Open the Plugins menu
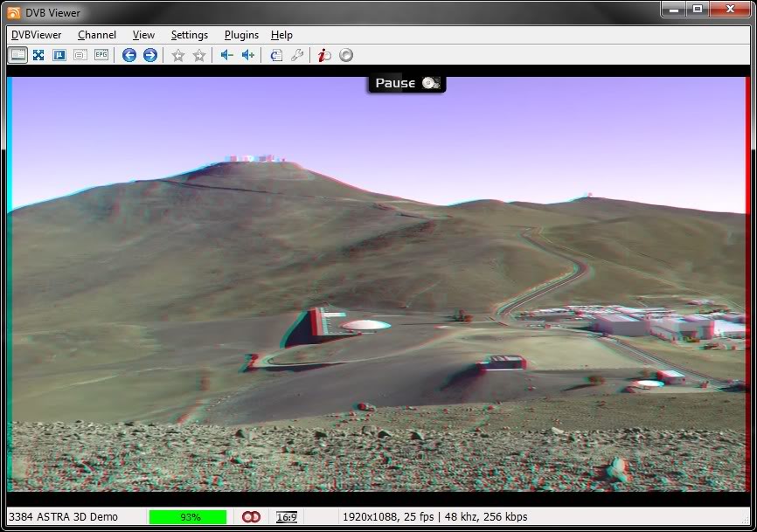Viewport: 757px width, 532px height. pyautogui.click(x=241, y=35)
